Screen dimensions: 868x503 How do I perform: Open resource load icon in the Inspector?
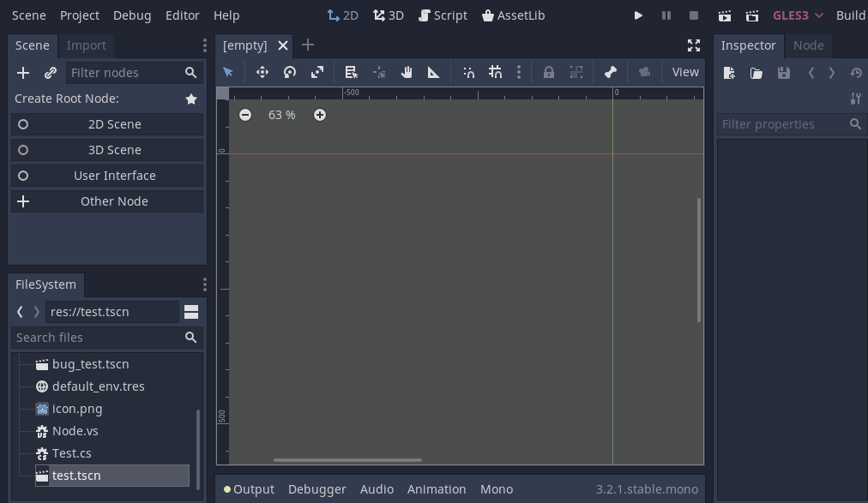click(756, 73)
